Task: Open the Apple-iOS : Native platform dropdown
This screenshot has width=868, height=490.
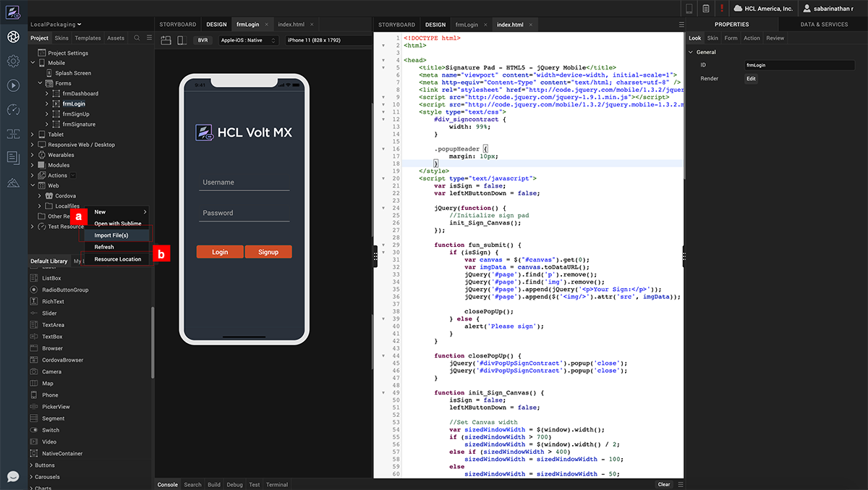Action: click(x=248, y=41)
